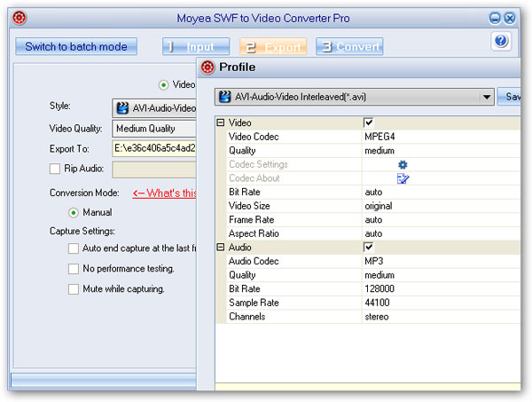Enable Auto end capture at last frame
This screenshot has width=532, height=402.
tap(74, 248)
